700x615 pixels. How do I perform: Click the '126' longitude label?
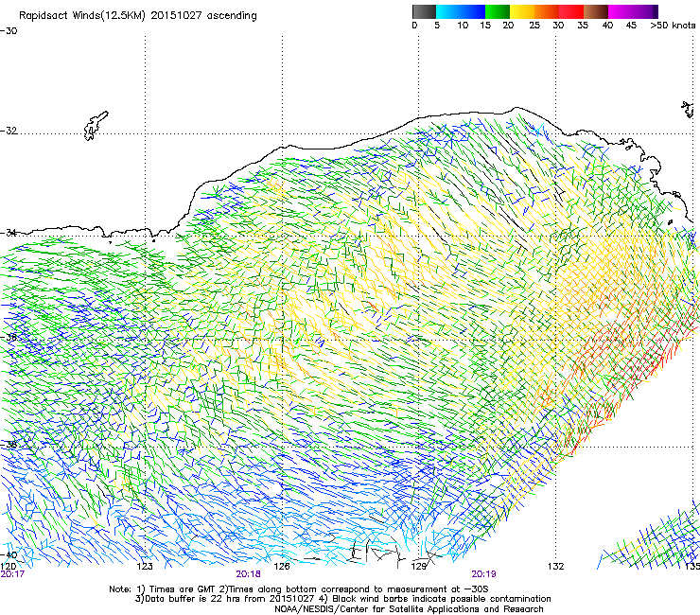coord(282,567)
